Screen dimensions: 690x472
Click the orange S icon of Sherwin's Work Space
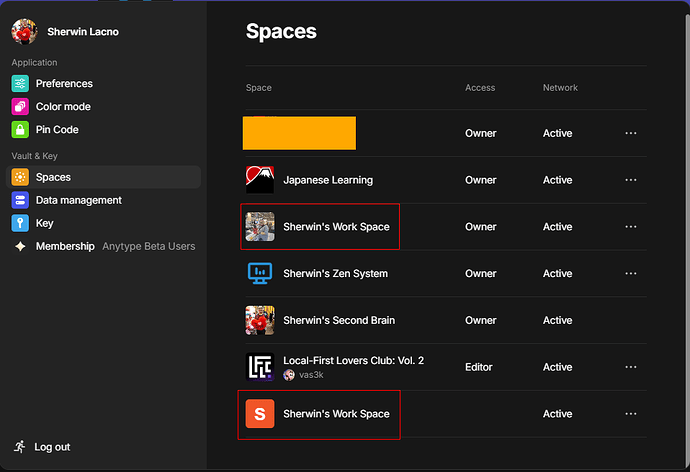(260, 414)
